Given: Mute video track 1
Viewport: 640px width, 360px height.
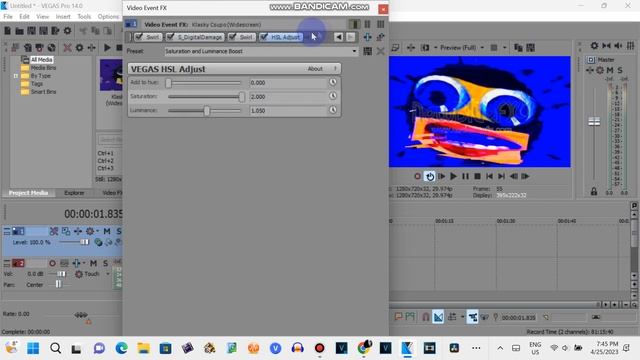Looking at the screenshot, I should pyautogui.click(x=107, y=231).
